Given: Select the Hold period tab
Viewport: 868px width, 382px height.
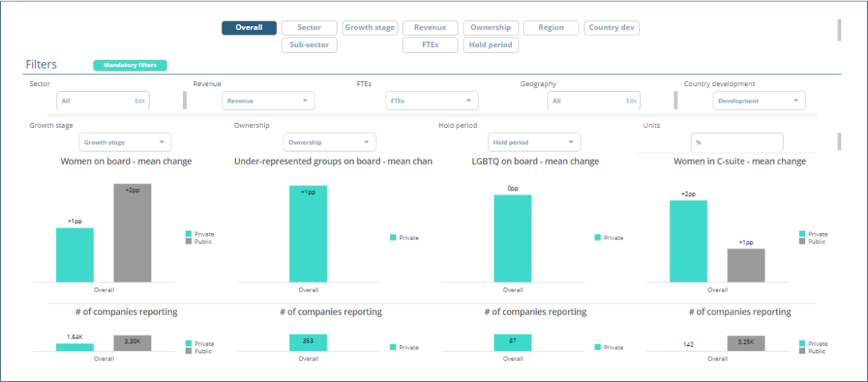Looking at the screenshot, I should [x=490, y=45].
